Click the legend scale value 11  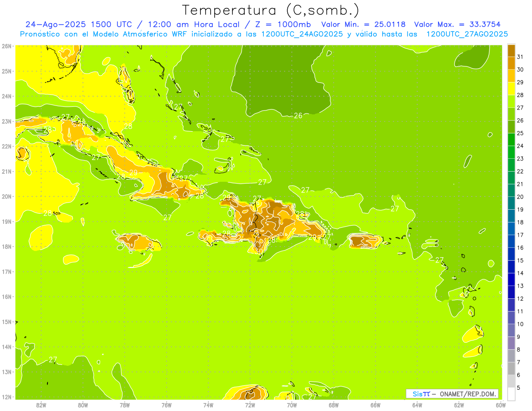520,311
